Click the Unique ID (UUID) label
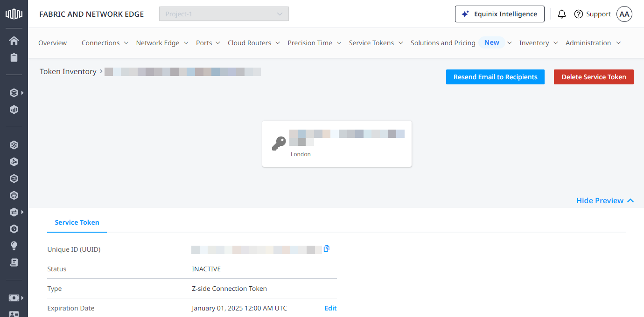Viewport: 644px width, 317px height. coord(74,249)
